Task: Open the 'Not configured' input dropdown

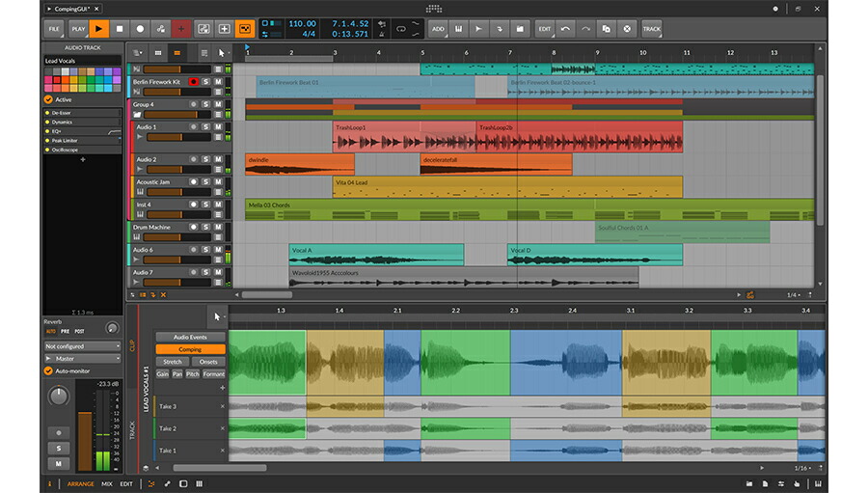Action: pos(83,346)
